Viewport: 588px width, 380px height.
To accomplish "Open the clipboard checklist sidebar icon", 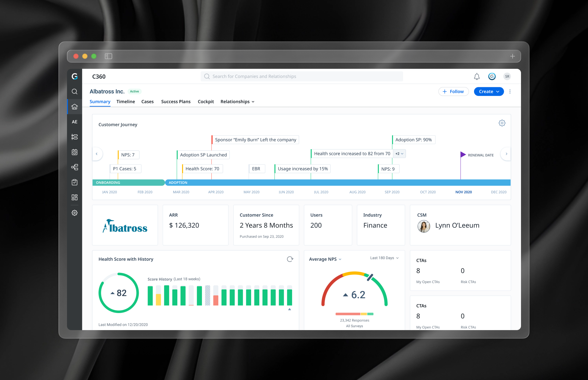I will (x=75, y=182).
